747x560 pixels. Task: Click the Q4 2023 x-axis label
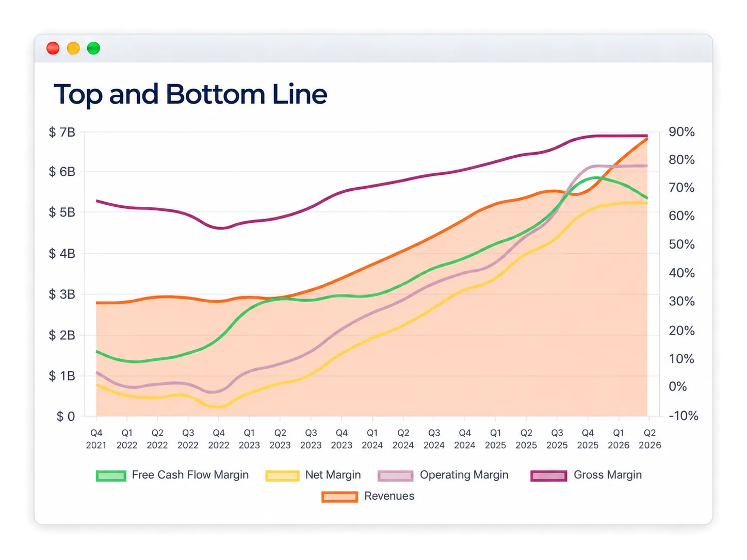(342, 439)
